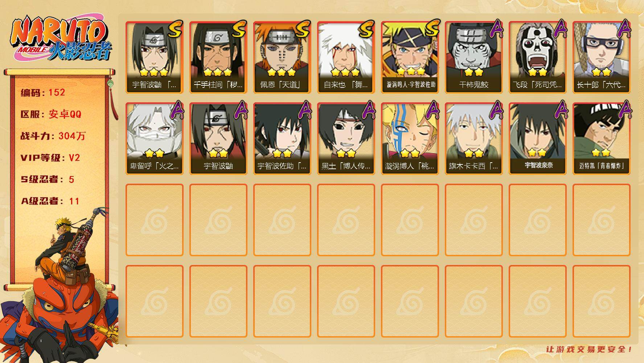Click the 宇智波泉奈 portrait card
The height and width of the screenshot is (363, 644).
click(537, 139)
